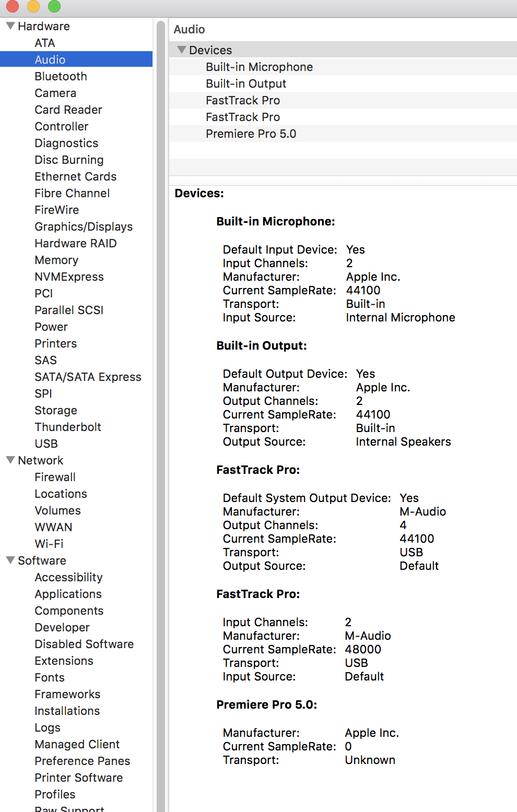Screen dimensions: 517x812
Task: Click the sidebar vertical scrollbar
Action: 161,415
